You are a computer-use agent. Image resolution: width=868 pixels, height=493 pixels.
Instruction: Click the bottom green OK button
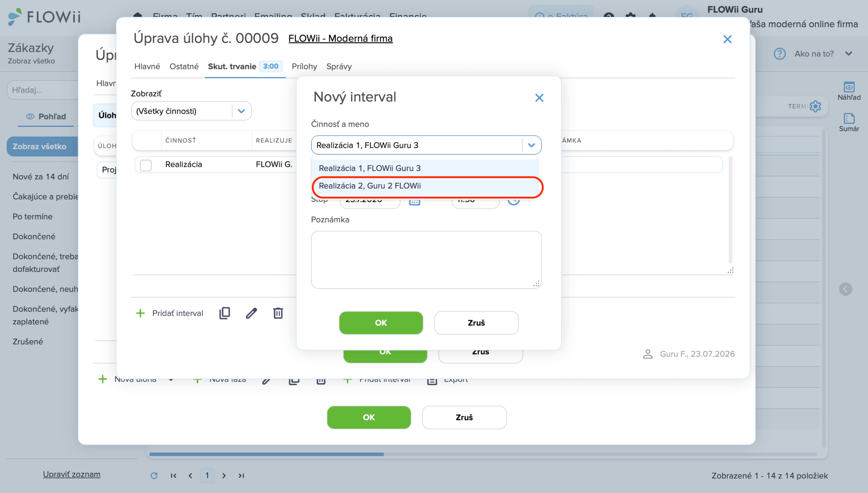tap(369, 417)
